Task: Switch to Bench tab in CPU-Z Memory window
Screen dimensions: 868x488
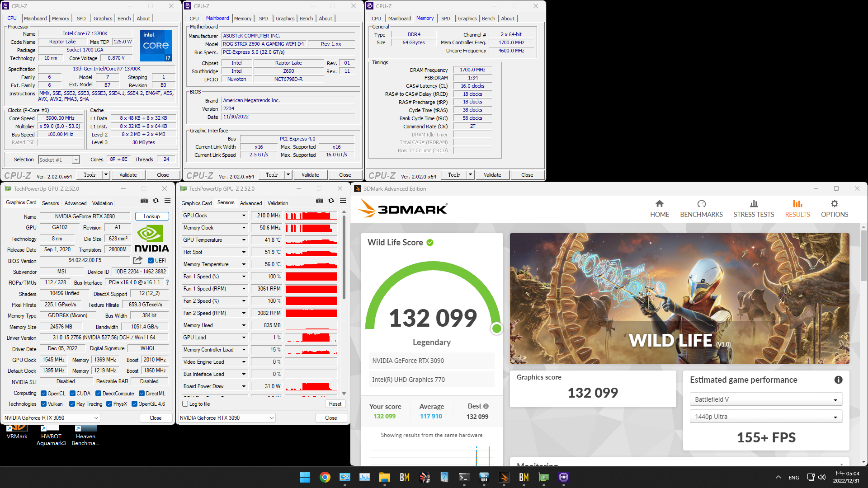Action: tap(488, 19)
